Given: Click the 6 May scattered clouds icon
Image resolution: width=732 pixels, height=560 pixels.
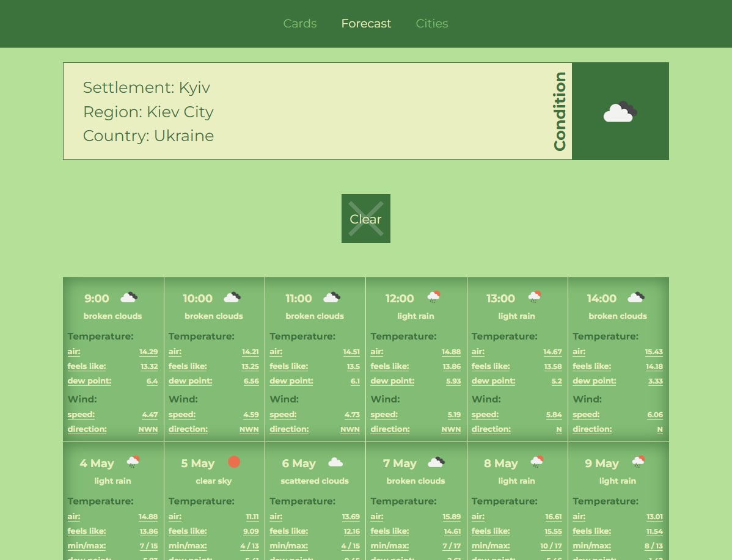Looking at the screenshot, I should pos(335,462).
